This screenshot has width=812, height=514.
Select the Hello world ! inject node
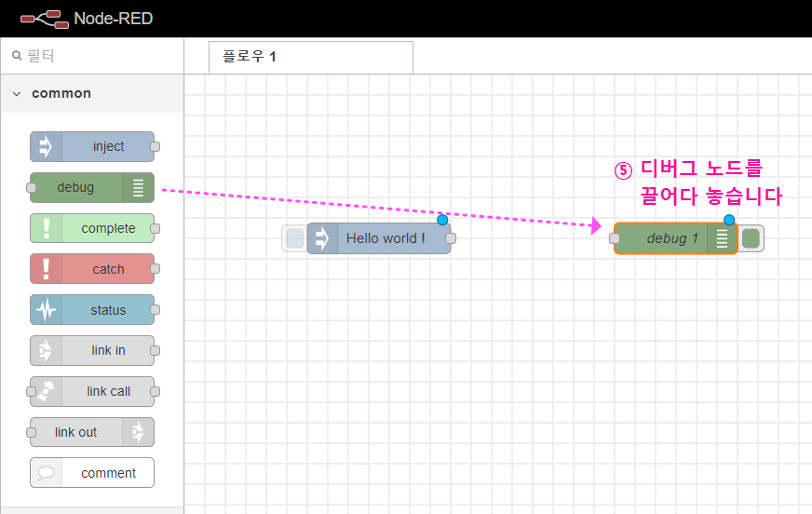point(379,238)
